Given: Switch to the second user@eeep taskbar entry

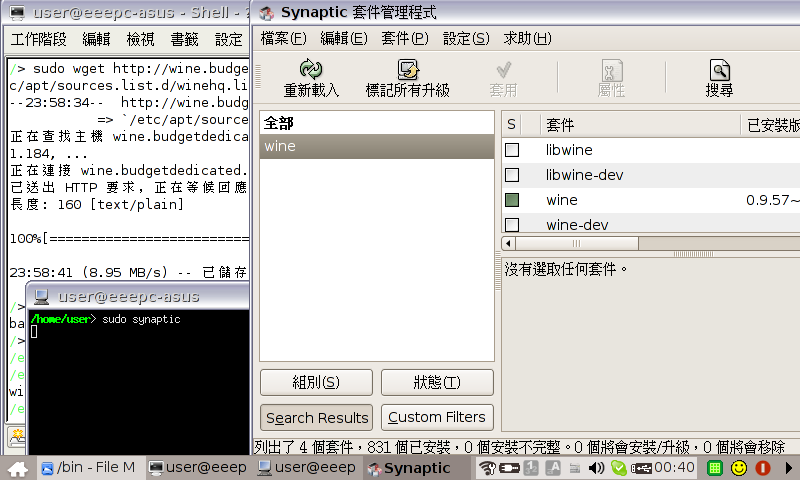Looking at the screenshot, I should (x=307, y=468).
